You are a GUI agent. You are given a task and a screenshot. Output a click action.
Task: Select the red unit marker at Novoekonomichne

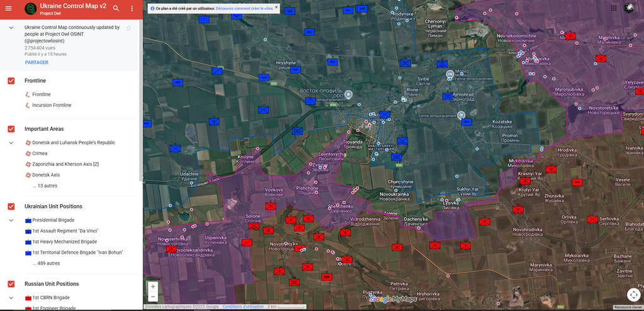pyautogui.click(x=570, y=36)
